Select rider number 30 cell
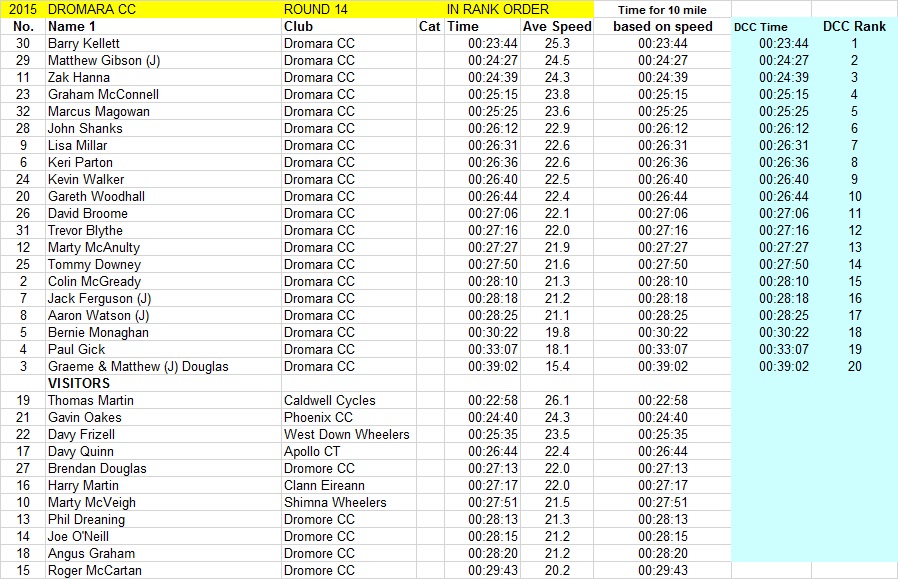This screenshot has width=898, height=579. coord(23,44)
